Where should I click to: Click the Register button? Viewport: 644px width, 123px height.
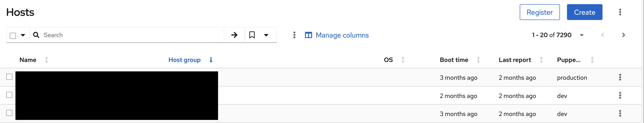point(540,12)
